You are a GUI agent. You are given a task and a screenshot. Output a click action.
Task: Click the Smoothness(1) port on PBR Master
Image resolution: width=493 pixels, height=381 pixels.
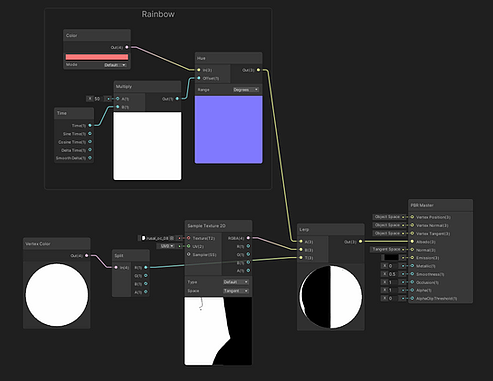[412, 274]
